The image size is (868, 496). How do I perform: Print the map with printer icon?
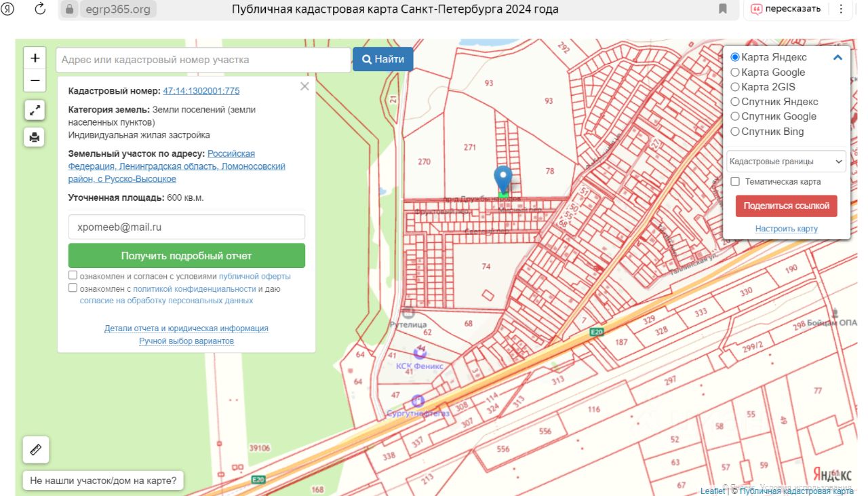coord(35,137)
